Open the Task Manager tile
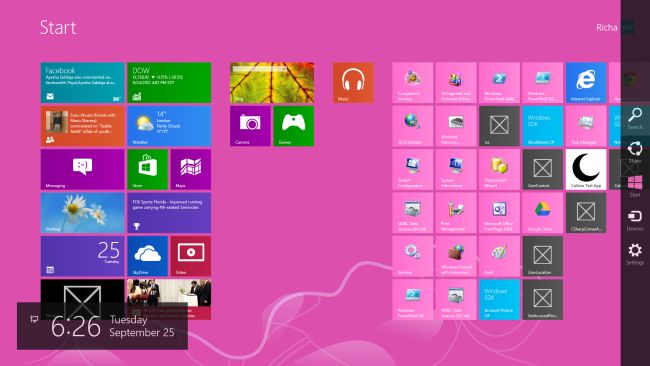The image size is (650, 366). point(586,126)
